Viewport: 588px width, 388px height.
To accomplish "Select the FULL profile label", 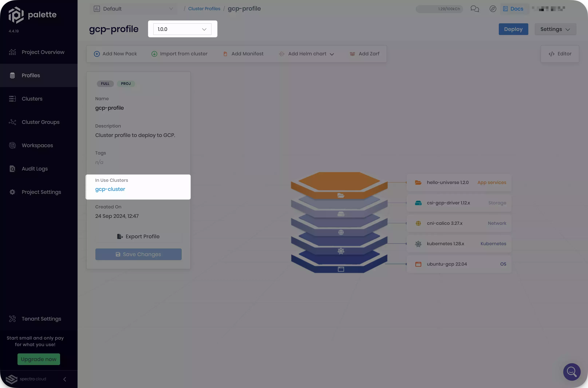I will [105, 84].
